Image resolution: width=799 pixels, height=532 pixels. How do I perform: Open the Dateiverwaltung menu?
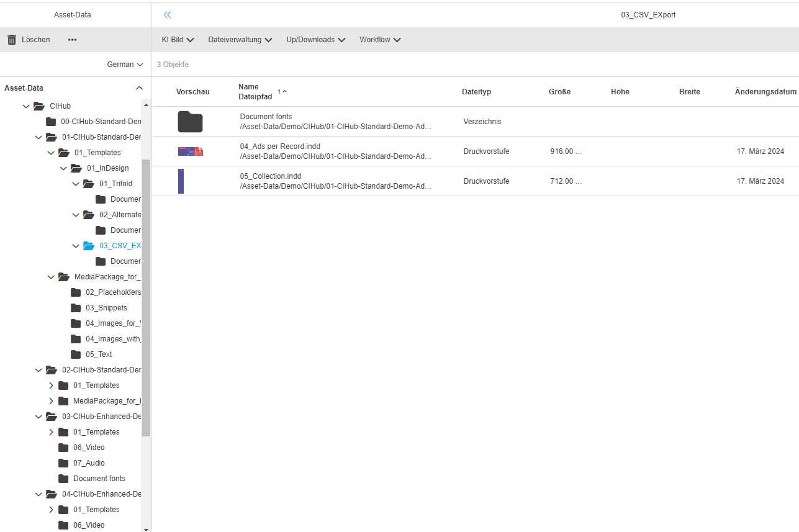tap(240, 40)
